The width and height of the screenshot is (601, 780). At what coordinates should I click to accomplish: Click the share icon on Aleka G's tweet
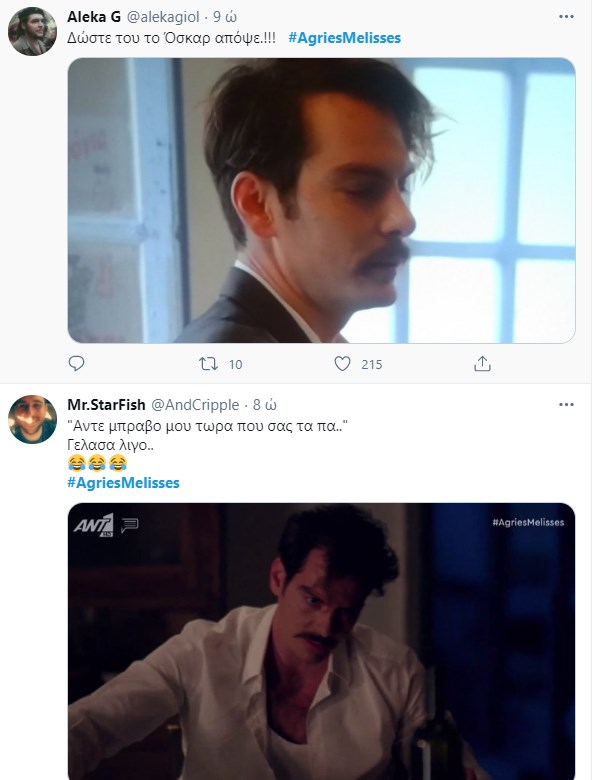tap(482, 364)
